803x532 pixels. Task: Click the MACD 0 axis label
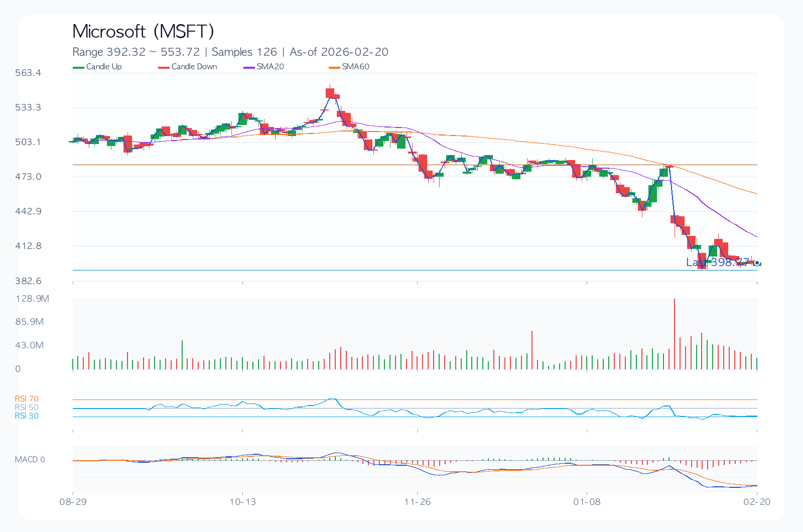30,460
